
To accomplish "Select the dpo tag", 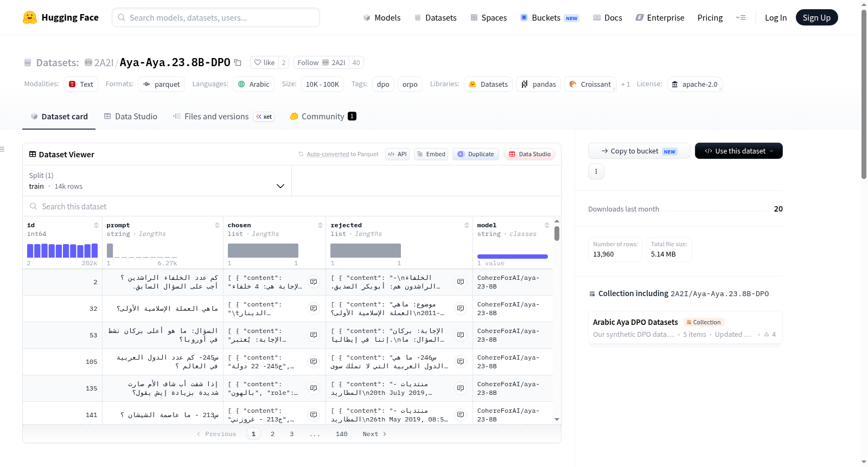I will (383, 84).
